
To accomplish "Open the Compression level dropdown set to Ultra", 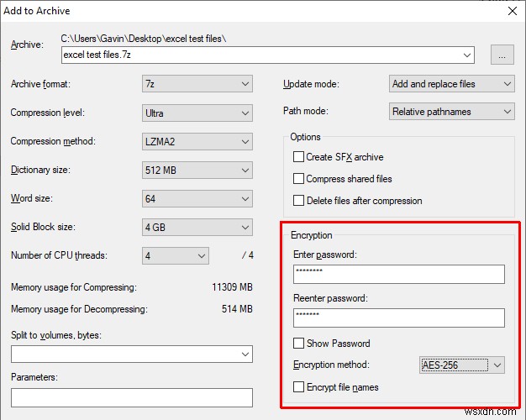I will [197, 113].
